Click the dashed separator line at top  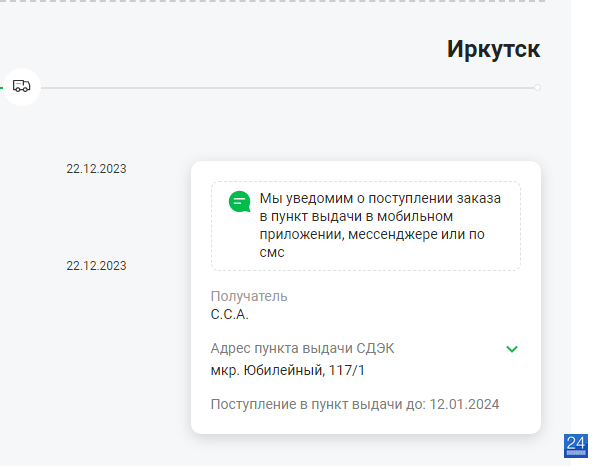click(x=273, y=1)
